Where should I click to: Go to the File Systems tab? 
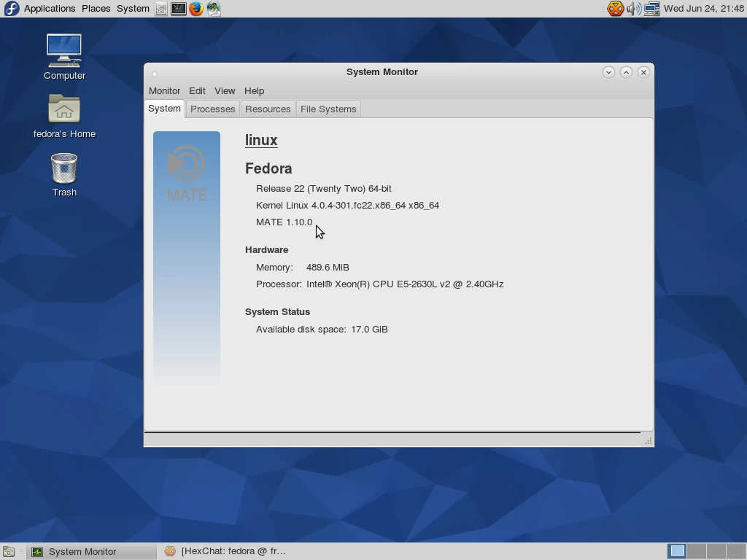point(328,109)
